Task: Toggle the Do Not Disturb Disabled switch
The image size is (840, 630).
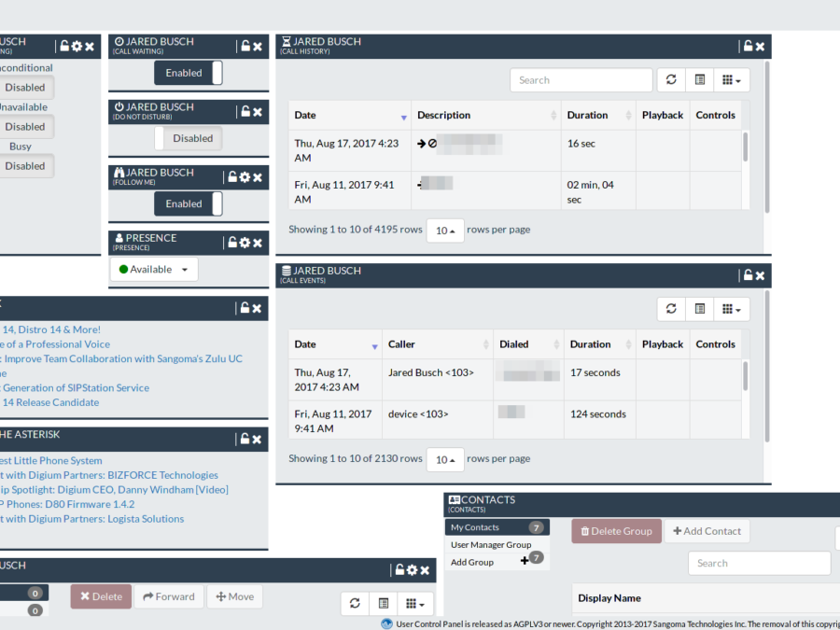Action: tap(189, 138)
